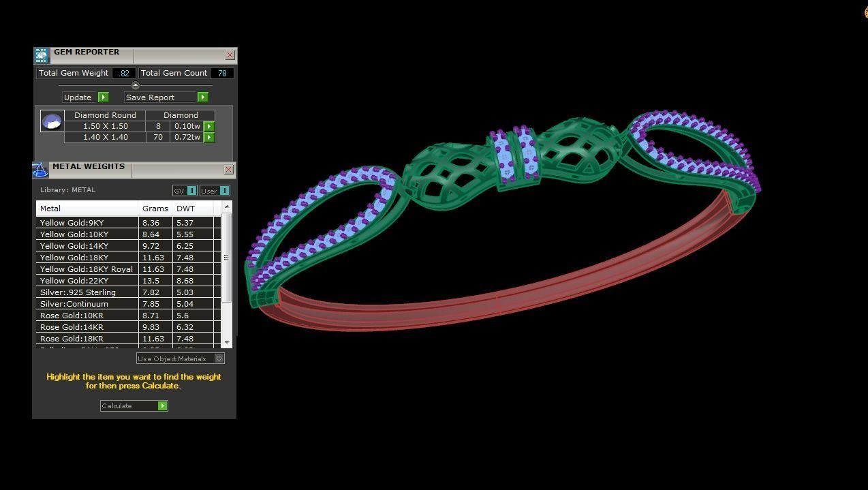Click the metal list scroll up arrow
This screenshot has height=490, width=868.
pos(227,206)
